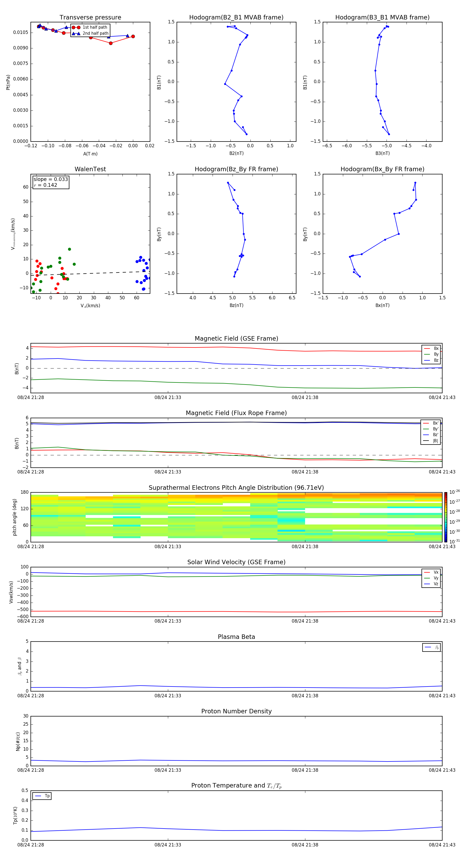Viewport: 473px width, 868px height.
Task: Click the 'Pt(nPa)' y-axis label
Action: [x=8, y=82]
